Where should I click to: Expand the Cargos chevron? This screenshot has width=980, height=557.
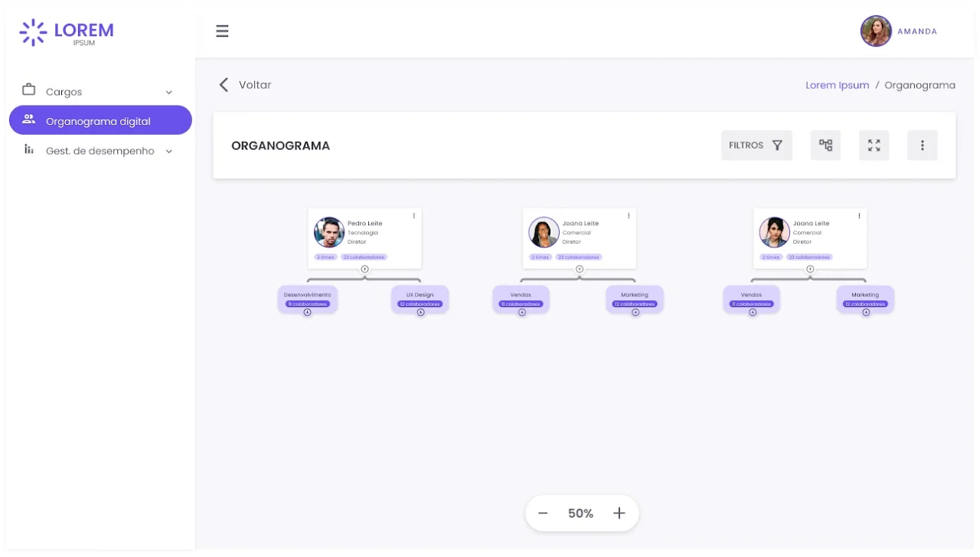169,92
